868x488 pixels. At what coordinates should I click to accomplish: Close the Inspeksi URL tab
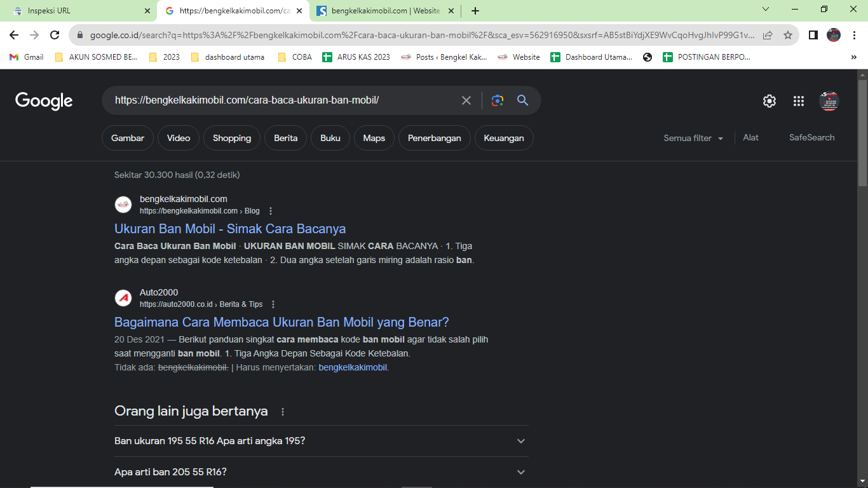point(147,11)
